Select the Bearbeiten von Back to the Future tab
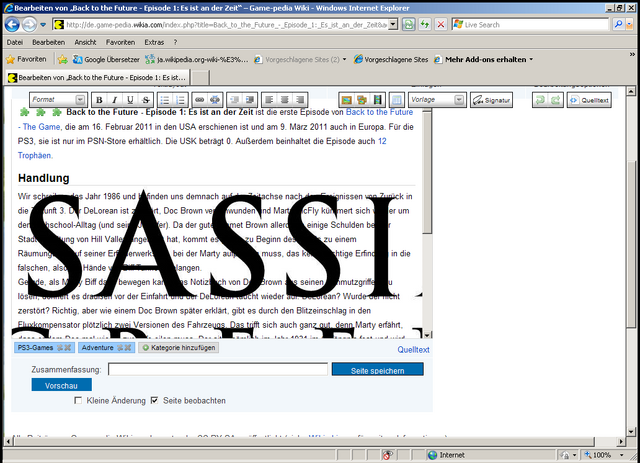Image resolution: width=640 pixels, height=463 pixels. pos(98,78)
